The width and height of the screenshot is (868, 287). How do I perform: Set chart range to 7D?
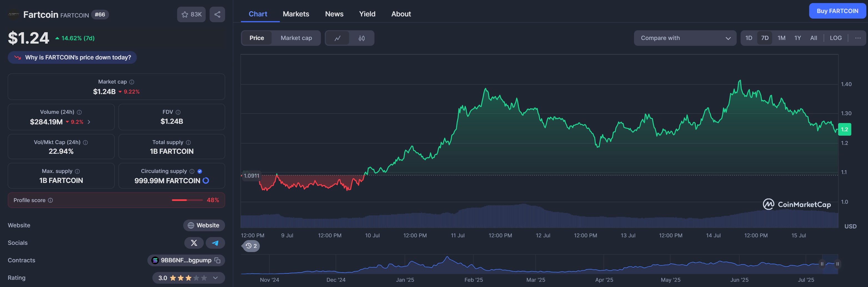[x=765, y=38]
